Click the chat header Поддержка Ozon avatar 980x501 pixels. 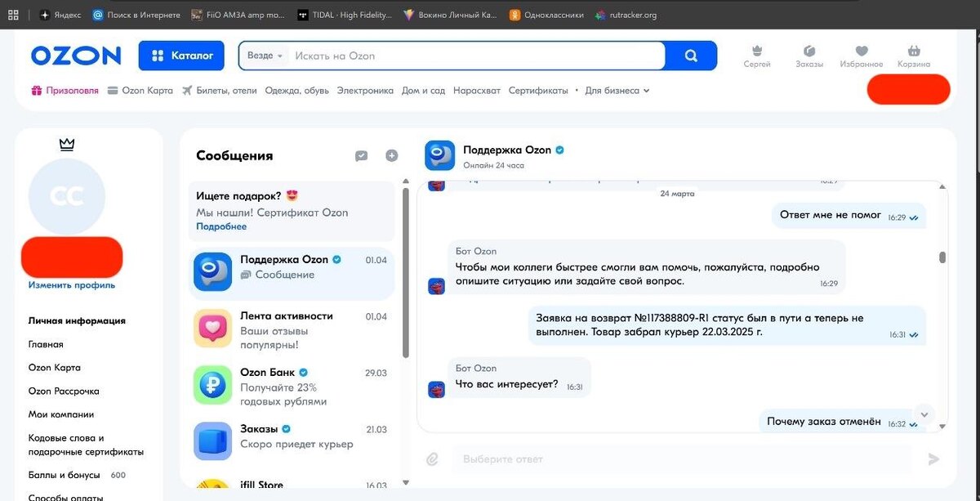tap(439, 155)
